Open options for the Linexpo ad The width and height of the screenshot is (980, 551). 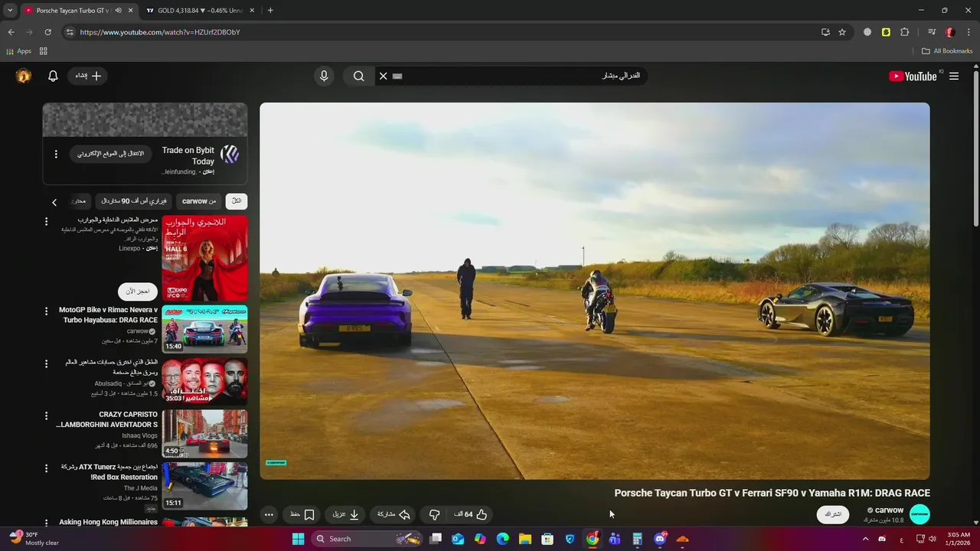(46, 221)
